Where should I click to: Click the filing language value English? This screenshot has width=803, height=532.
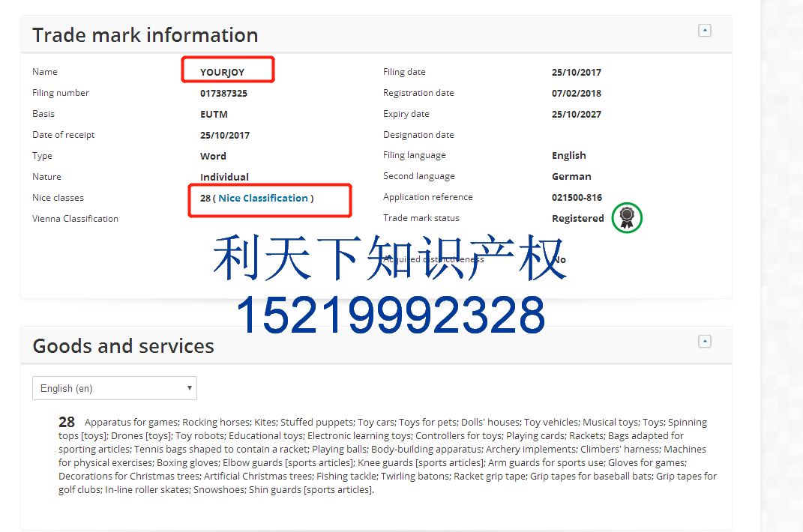click(569, 156)
